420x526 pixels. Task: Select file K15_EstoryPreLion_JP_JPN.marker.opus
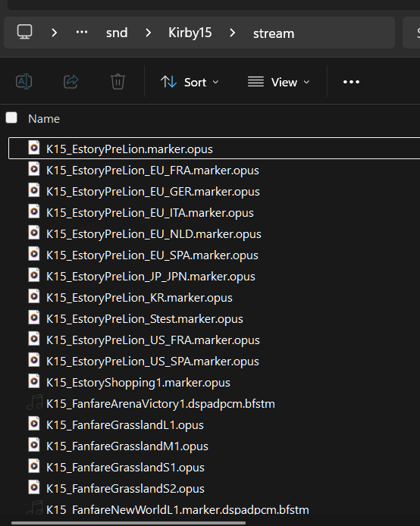[x=151, y=277]
